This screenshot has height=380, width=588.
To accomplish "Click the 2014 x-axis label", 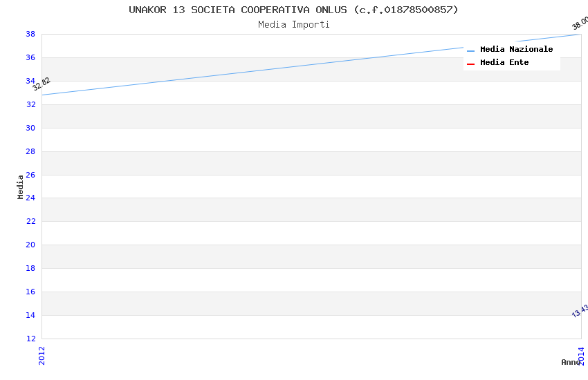I will pyautogui.click(x=581, y=356).
